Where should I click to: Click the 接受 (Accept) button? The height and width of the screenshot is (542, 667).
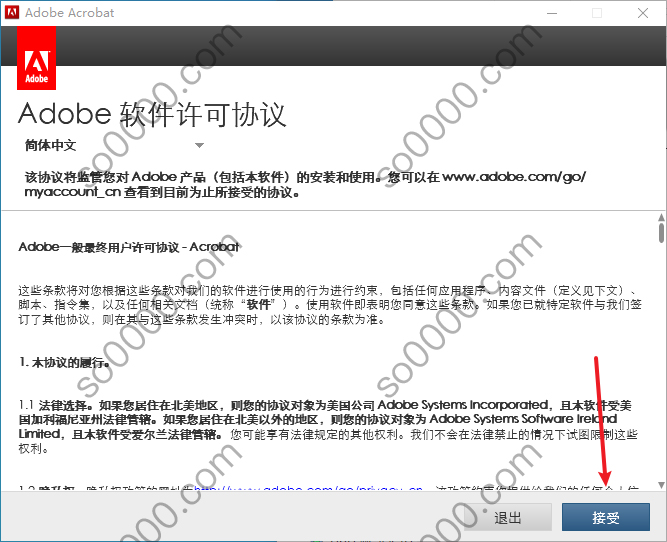[x=606, y=517]
